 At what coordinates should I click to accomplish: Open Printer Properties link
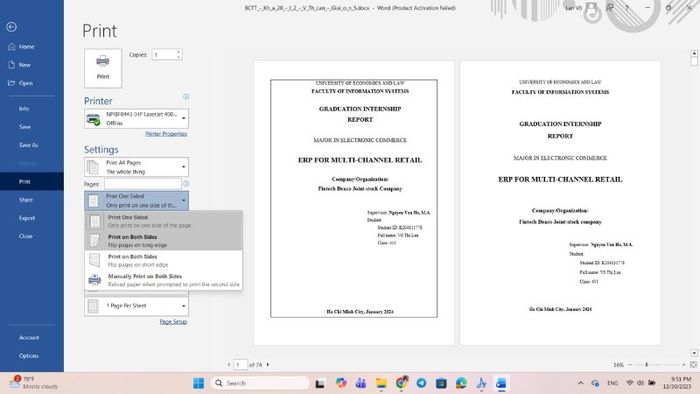(x=166, y=134)
